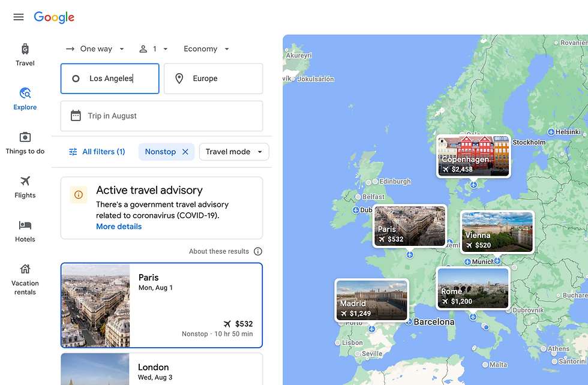
Task: Click the Edinburgh map label
Action: 395,182
